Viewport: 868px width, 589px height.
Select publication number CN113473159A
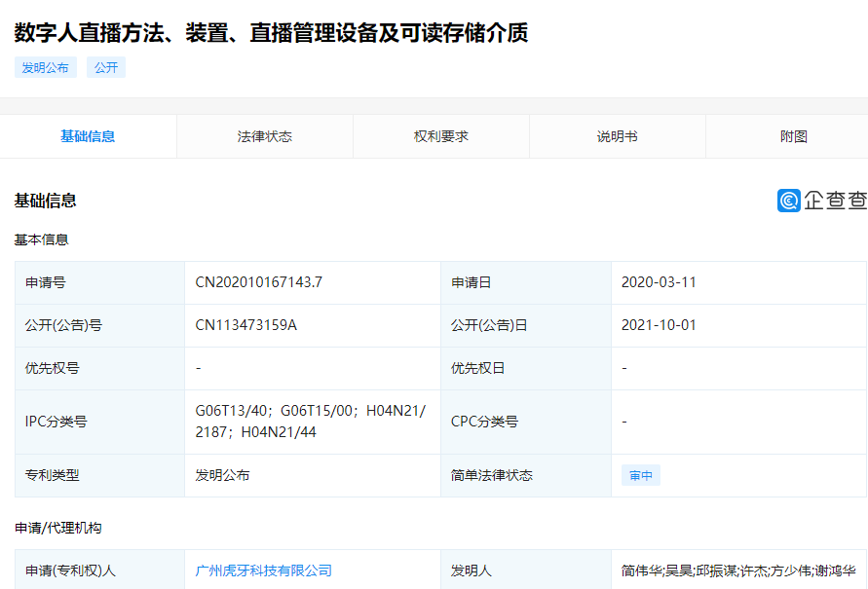point(245,325)
